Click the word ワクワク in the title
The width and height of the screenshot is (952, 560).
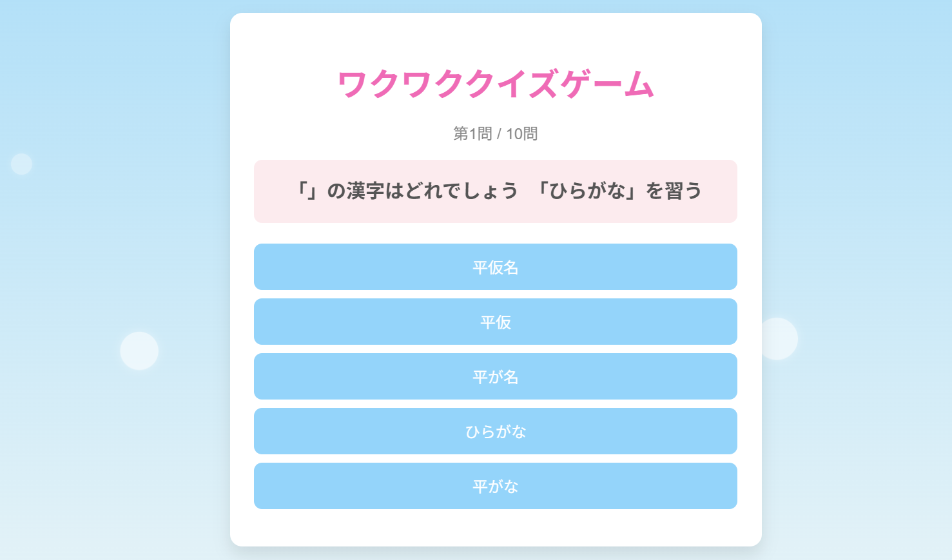pyautogui.click(x=385, y=84)
